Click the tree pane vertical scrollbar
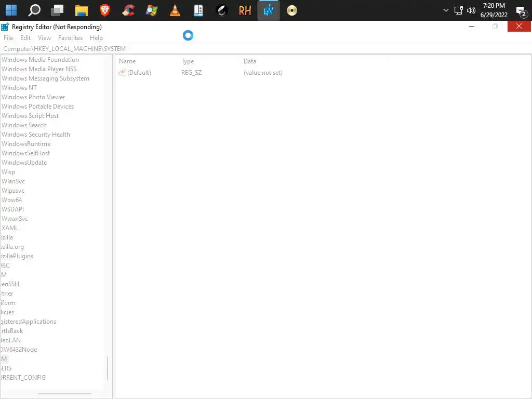This screenshot has width=532, height=399. click(x=108, y=368)
